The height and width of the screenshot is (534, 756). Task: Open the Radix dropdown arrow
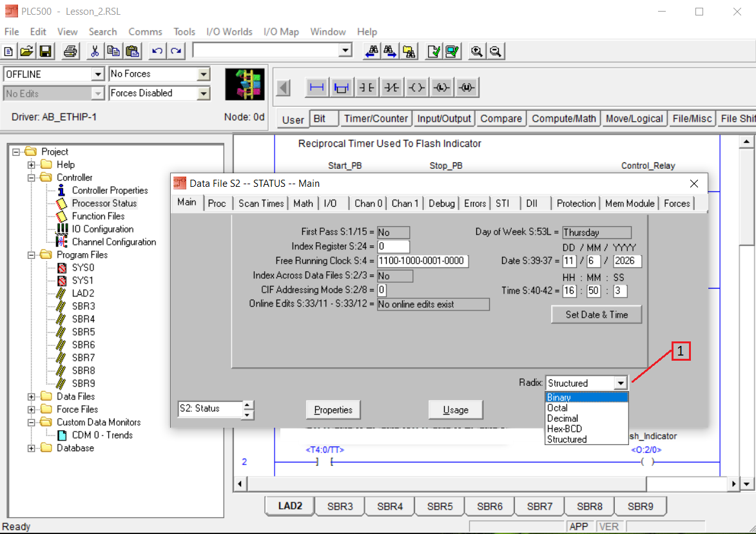point(621,383)
